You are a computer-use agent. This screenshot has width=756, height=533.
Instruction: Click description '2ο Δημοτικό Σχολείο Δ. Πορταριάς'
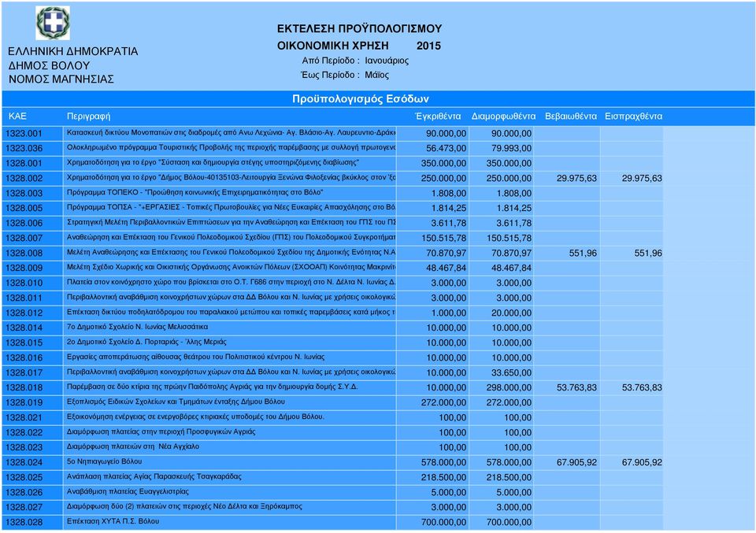click(x=146, y=342)
